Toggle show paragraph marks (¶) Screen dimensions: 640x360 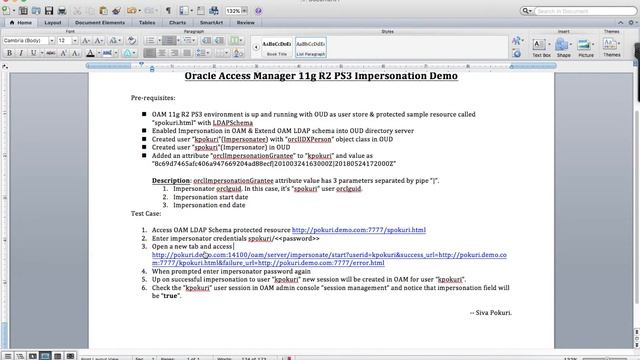(168, 11)
